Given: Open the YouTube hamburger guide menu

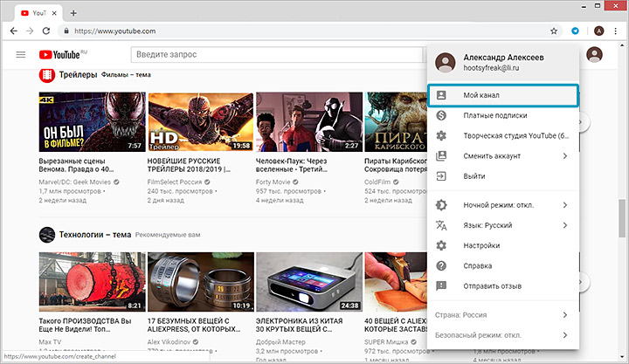Looking at the screenshot, I should 20,54.
